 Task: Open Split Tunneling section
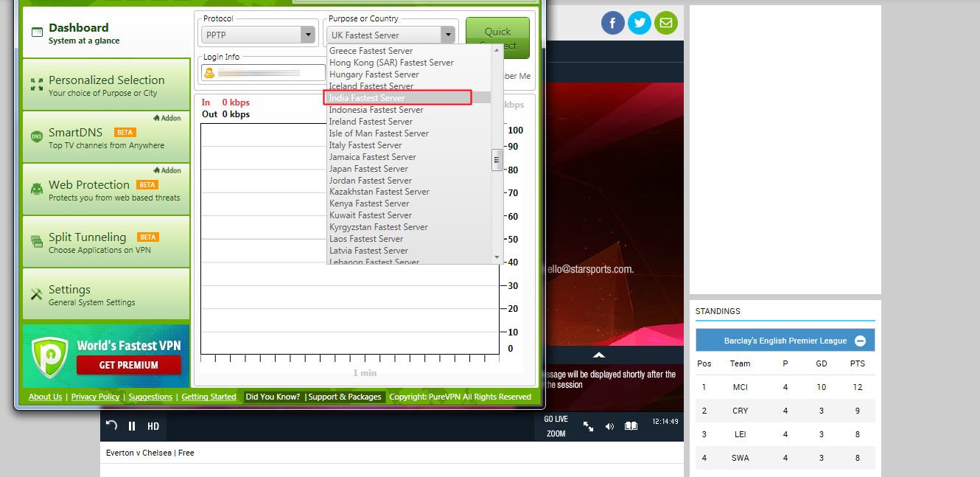pyautogui.click(x=106, y=242)
